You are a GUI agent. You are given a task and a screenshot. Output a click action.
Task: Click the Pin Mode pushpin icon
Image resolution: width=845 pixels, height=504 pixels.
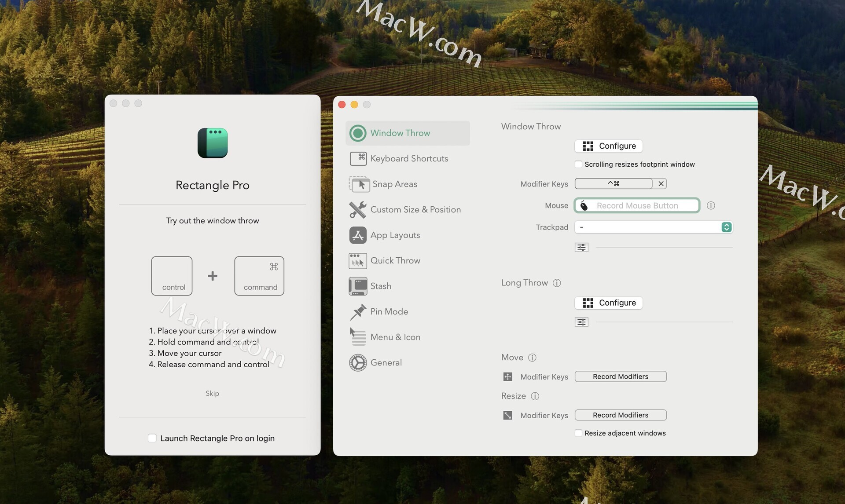click(x=358, y=312)
